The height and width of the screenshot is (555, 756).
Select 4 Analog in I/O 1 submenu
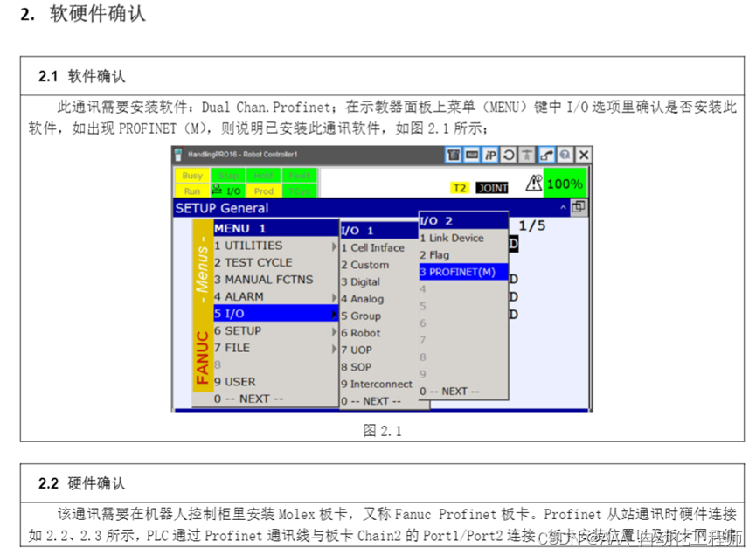(379, 299)
